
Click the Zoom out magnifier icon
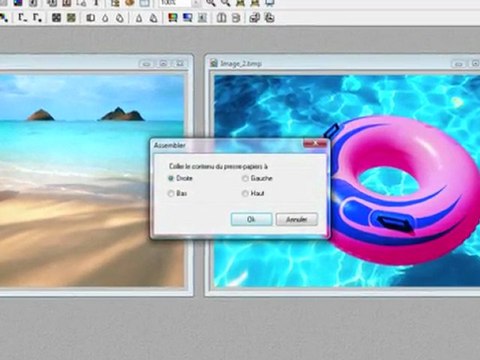tap(225, 3)
